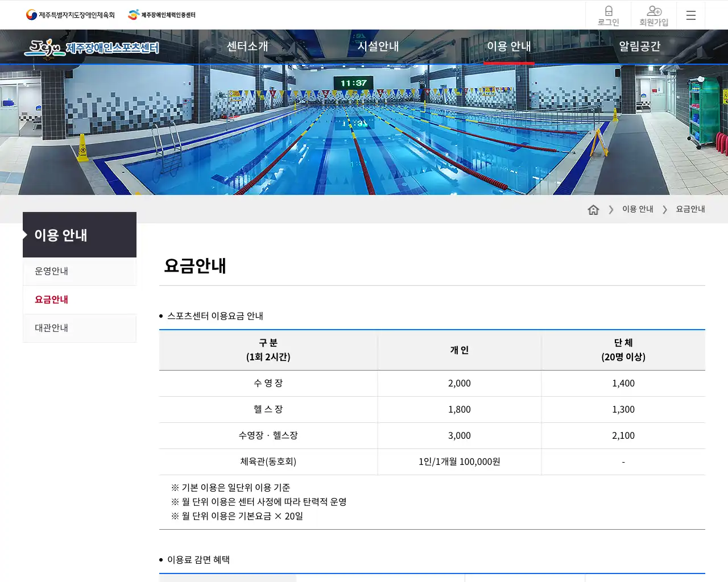Click the 요금안내 breadcrumb link
Screen dimensions: 728x582
pos(690,209)
